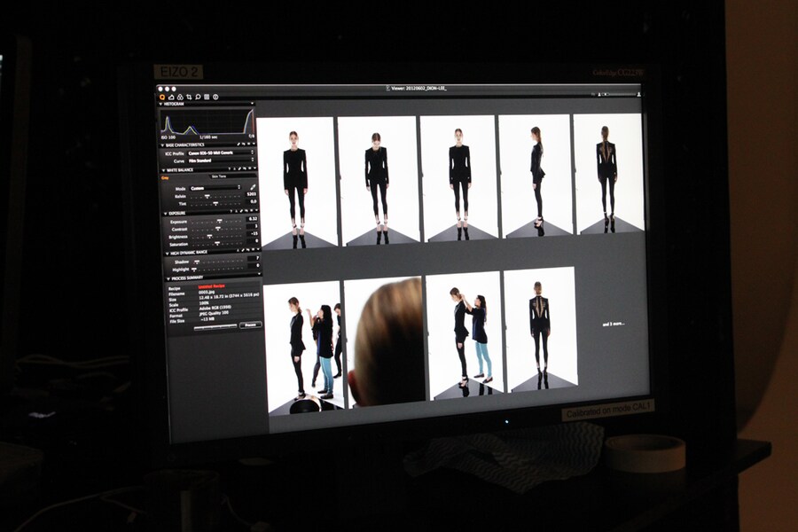Click the Tint slider handle

pyautogui.click(x=215, y=204)
